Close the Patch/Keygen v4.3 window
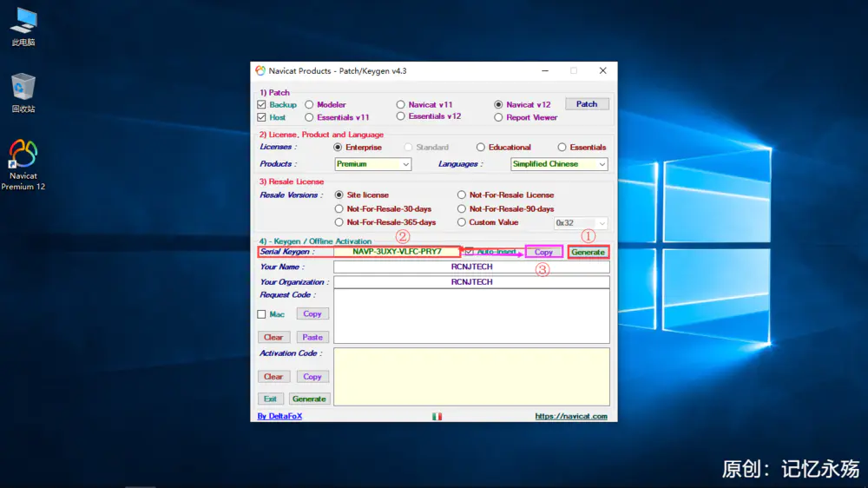Viewport: 868px width, 488px height. click(603, 71)
